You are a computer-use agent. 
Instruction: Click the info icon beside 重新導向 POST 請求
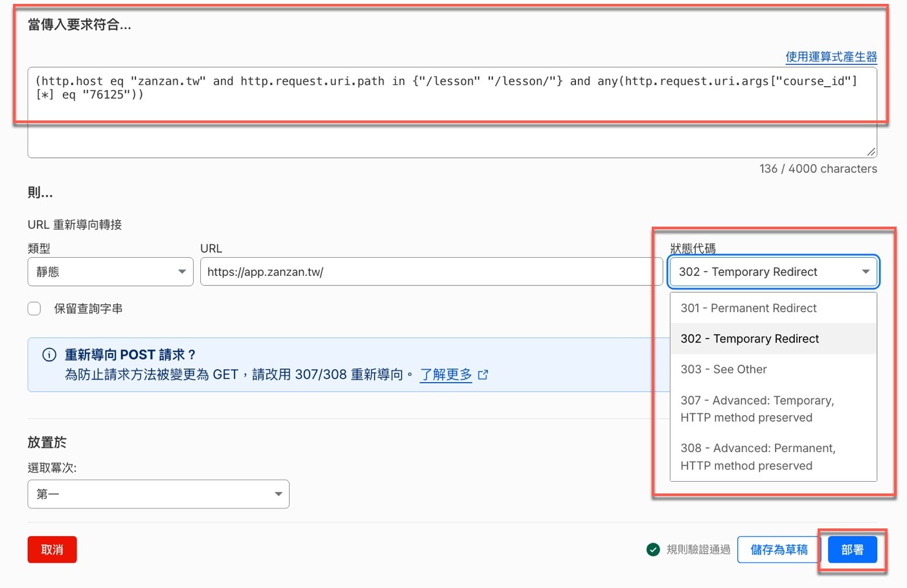49,355
